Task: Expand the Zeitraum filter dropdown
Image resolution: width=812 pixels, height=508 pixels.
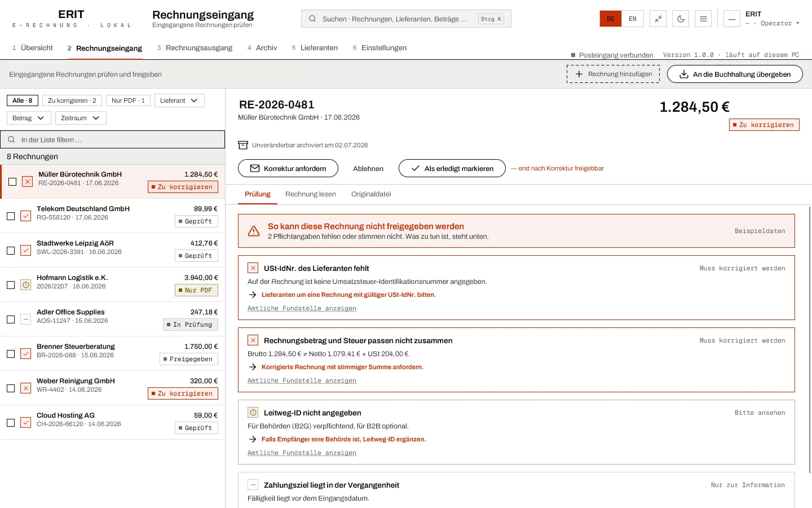Action: [x=81, y=118]
